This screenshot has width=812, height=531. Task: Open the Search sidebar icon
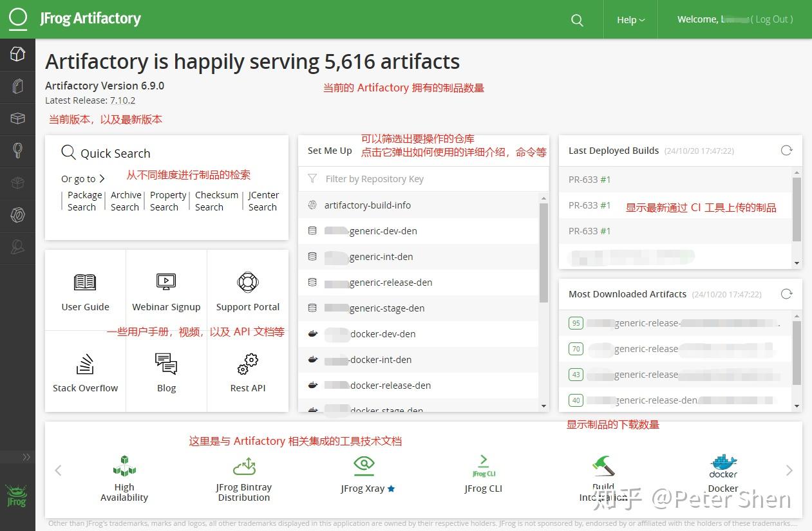tap(17, 151)
